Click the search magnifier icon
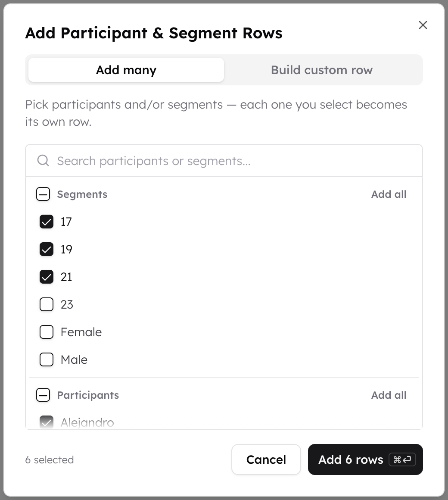Screen dimensions: 448x500 tap(43, 160)
